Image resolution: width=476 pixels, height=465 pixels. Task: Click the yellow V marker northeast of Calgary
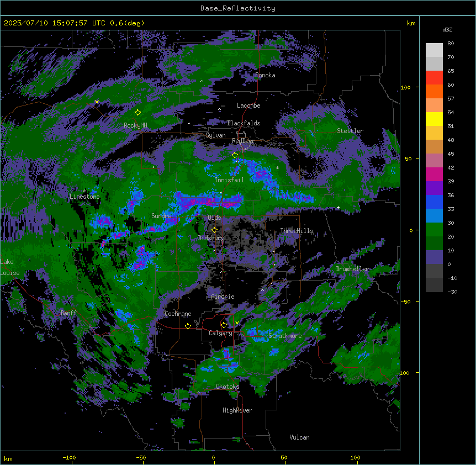(x=237, y=323)
